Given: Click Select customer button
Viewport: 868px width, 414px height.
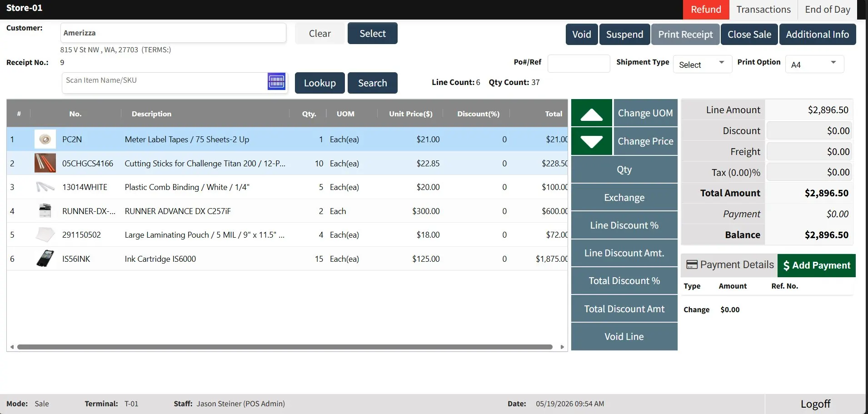Looking at the screenshot, I should (x=373, y=33).
